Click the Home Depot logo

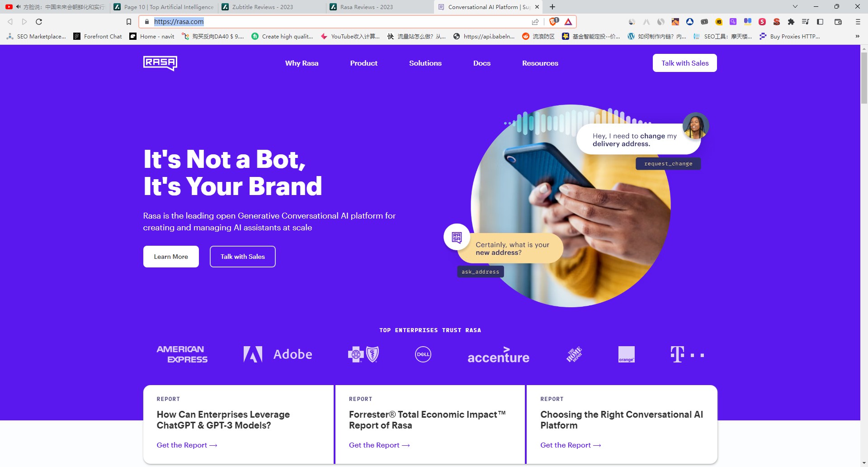tap(574, 354)
